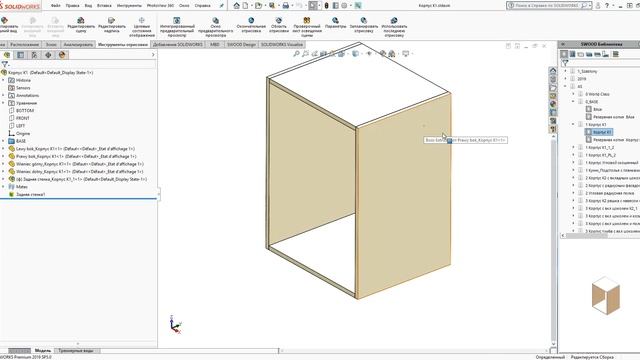Open the Файл menu
The height and width of the screenshot is (360, 640).
pos(56,6)
